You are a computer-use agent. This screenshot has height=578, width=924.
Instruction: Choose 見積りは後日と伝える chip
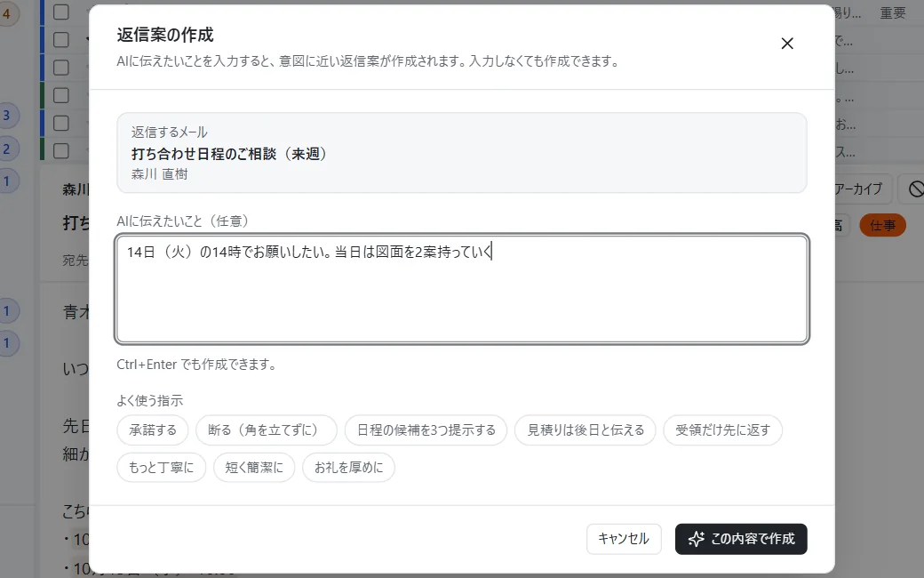(585, 430)
